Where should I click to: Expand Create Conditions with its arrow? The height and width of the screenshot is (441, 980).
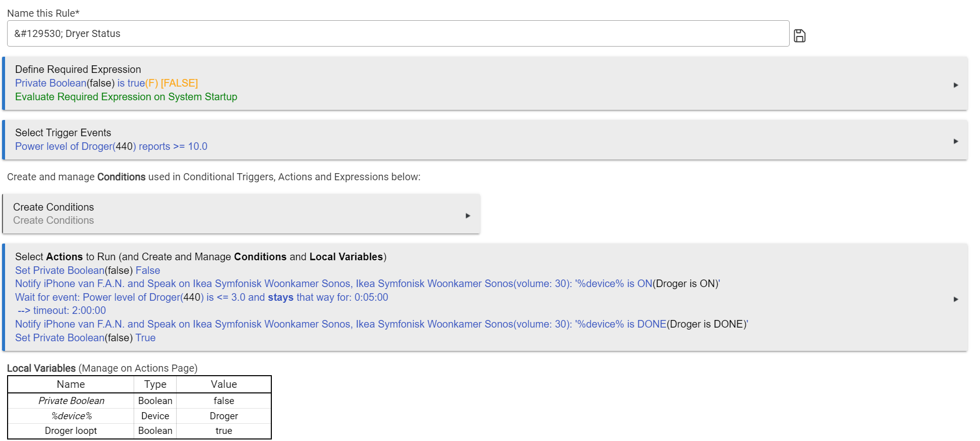467,216
